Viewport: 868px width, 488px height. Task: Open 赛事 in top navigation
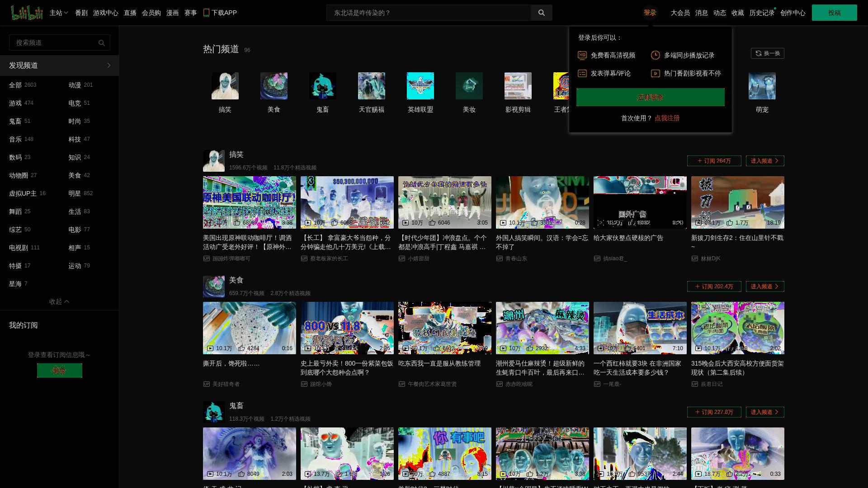[x=191, y=13]
